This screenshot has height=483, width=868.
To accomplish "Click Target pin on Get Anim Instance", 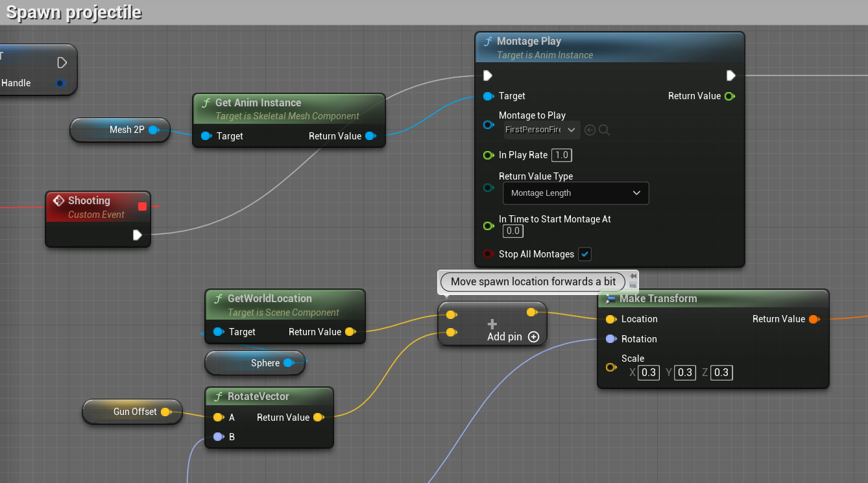I will pos(206,136).
